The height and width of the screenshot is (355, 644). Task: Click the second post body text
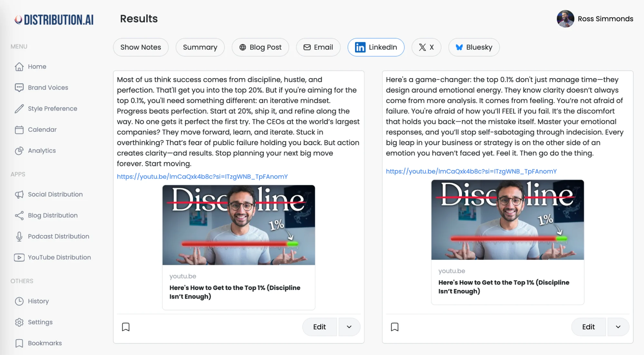(x=505, y=117)
